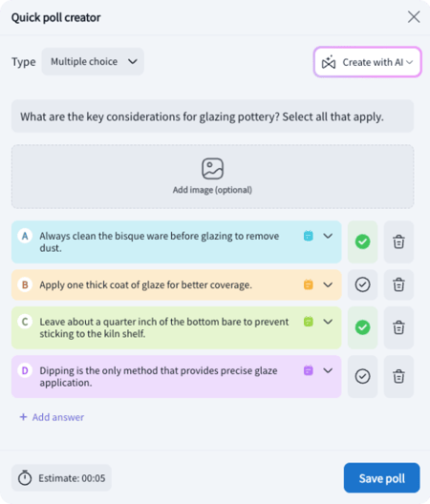Image resolution: width=430 pixels, height=504 pixels.
Task: Delete answer B with trash icon
Action: coord(398,284)
